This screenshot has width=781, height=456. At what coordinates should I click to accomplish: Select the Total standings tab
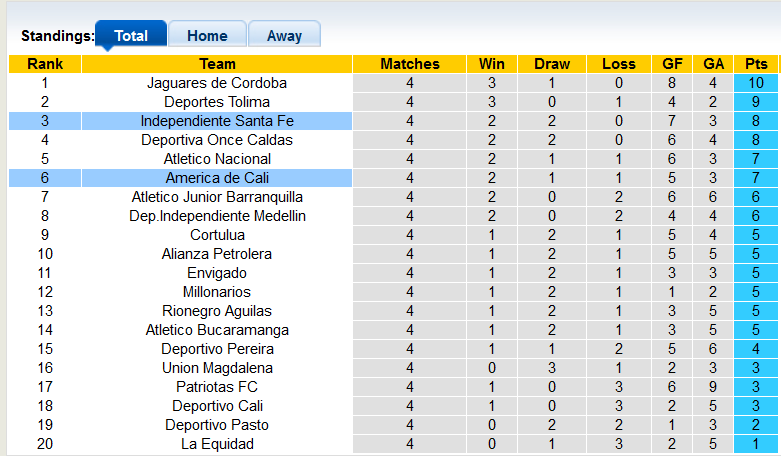click(x=131, y=35)
